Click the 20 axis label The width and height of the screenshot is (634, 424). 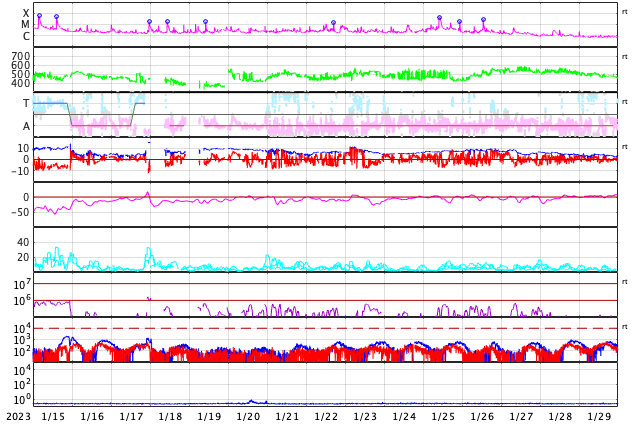[23, 257]
